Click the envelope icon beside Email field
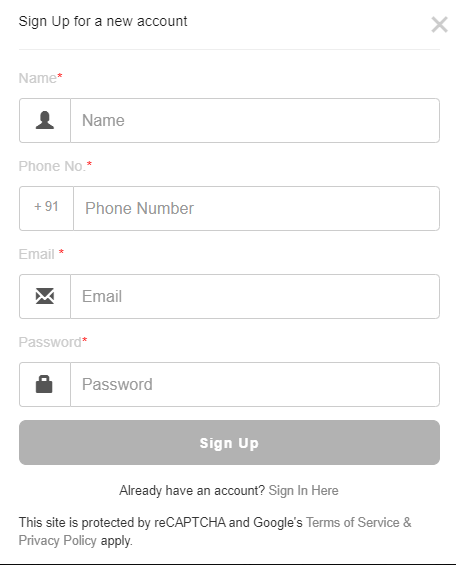The height and width of the screenshot is (565, 456). coord(45,296)
